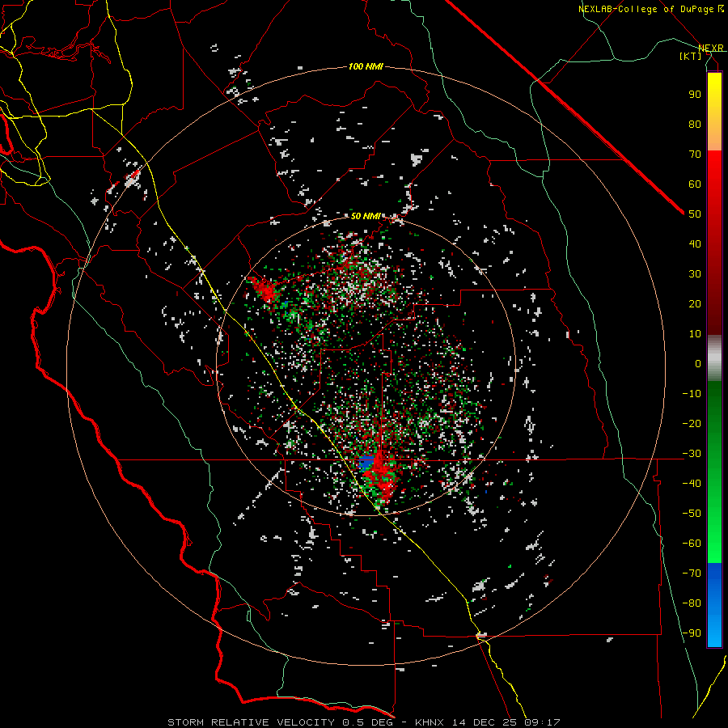The height and width of the screenshot is (728, 728).
Task: Select the 80 value on velocity scale
Action: pos(695,125)
